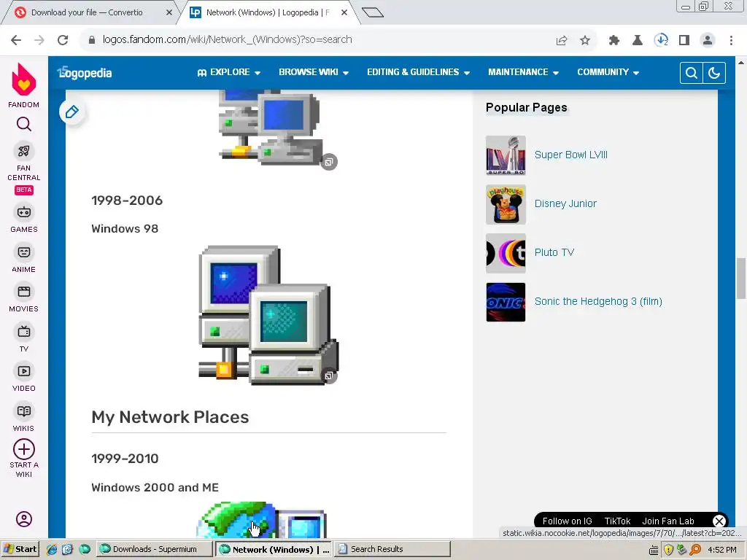The height and width of the screenshot is (560, 747).
Task: Open browser profile avatar
Action: pos(708,41)
